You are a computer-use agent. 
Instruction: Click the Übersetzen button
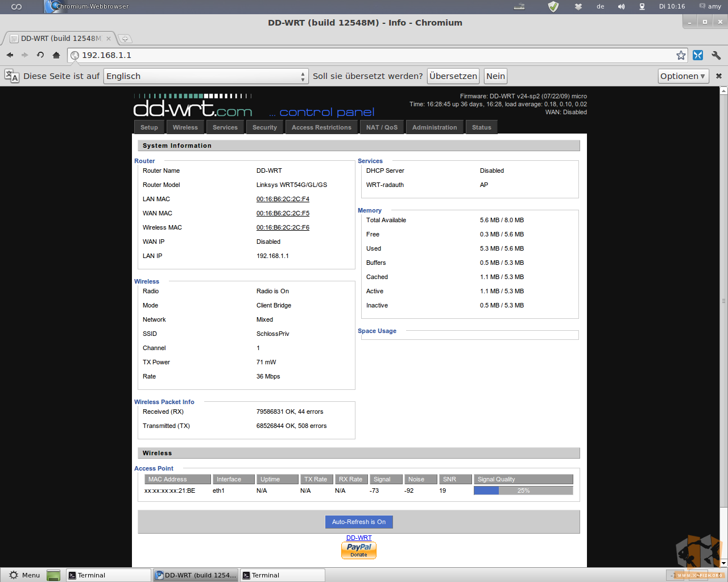pyautogui.click(x=453, y=76)
